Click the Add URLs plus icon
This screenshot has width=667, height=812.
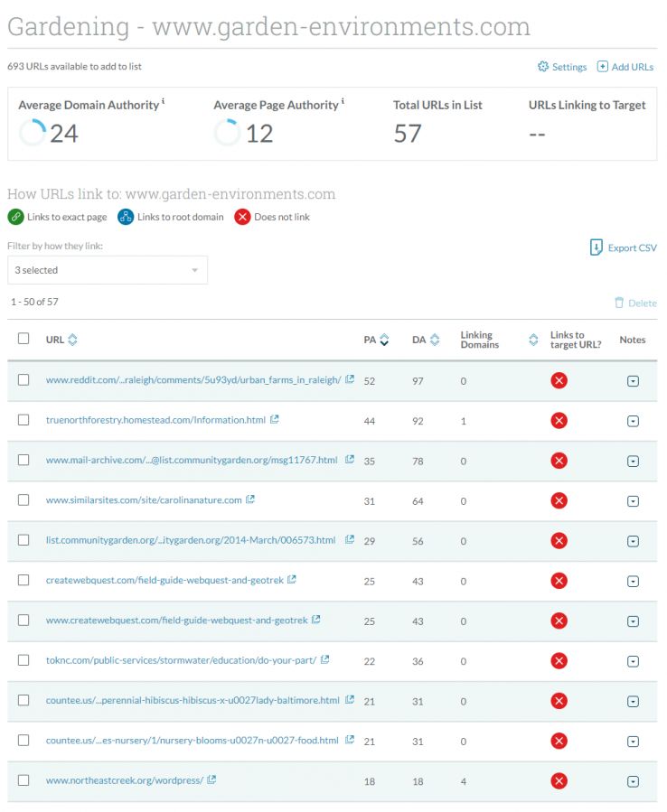(603, 67)
